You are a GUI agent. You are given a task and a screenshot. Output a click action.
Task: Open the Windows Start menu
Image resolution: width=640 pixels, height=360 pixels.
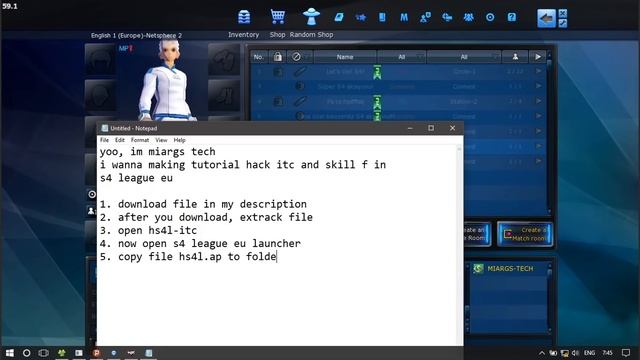point(9,353)
